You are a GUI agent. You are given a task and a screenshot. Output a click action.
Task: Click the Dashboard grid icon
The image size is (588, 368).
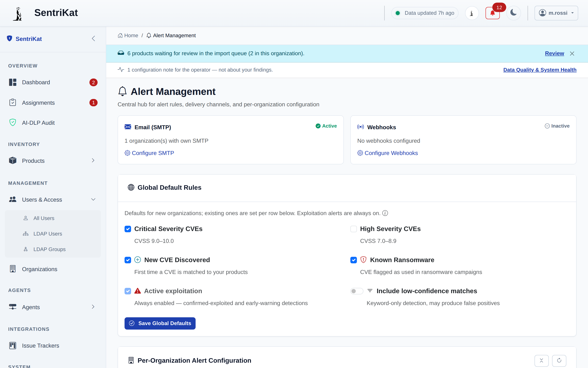[13, 82]
